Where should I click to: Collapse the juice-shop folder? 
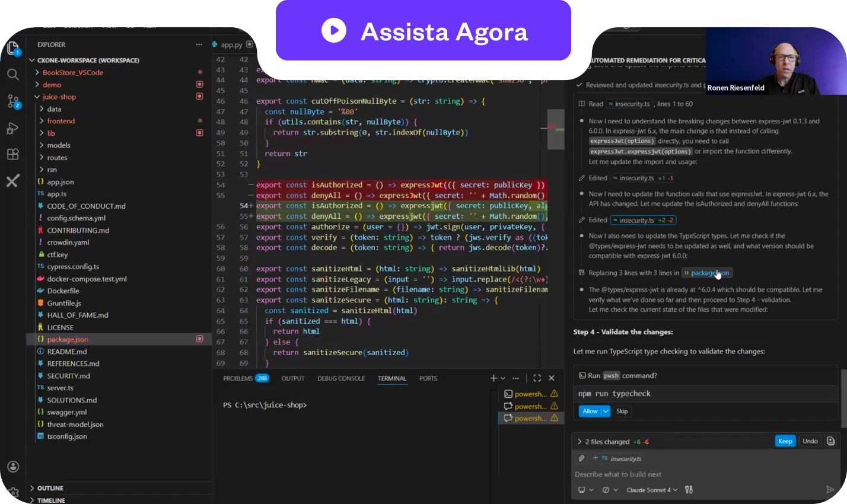point(37,97)
